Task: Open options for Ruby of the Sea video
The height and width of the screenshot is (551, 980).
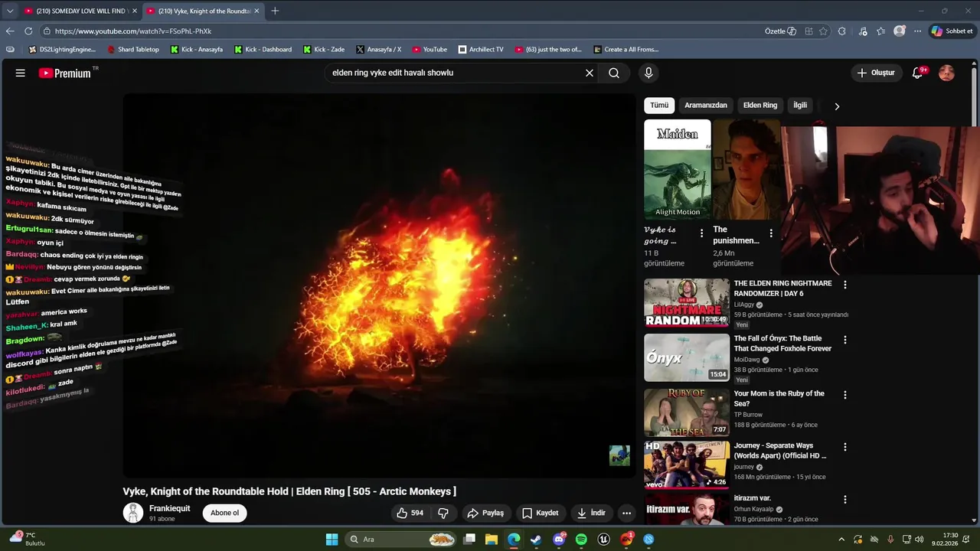Action: tap(845, 395)
